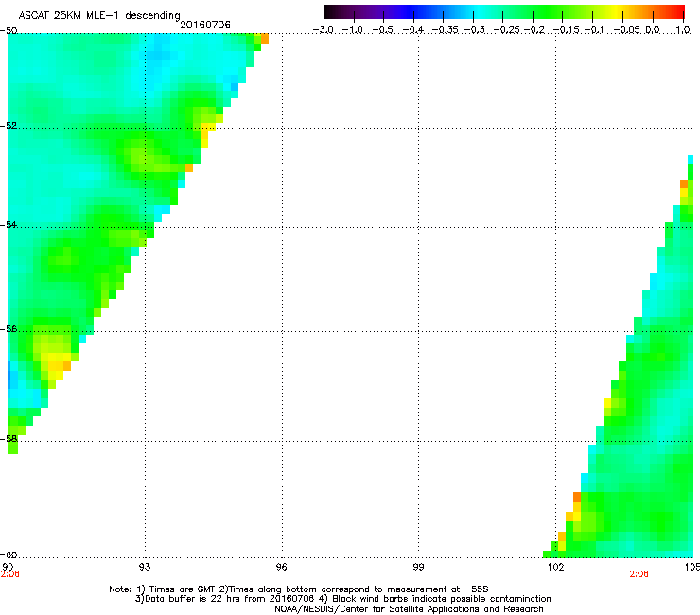Image resolution: width=700 pixels, height=615 pixels.
Task: Click the -1.0 colorbar label
Action: click(353, 30)
